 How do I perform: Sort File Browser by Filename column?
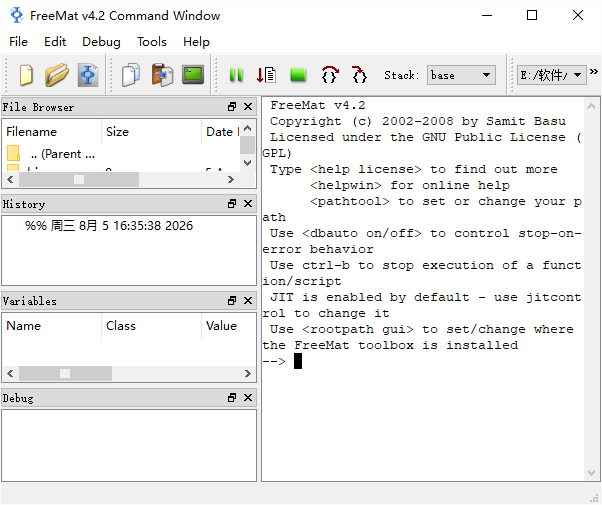click(x=52, y=132)
